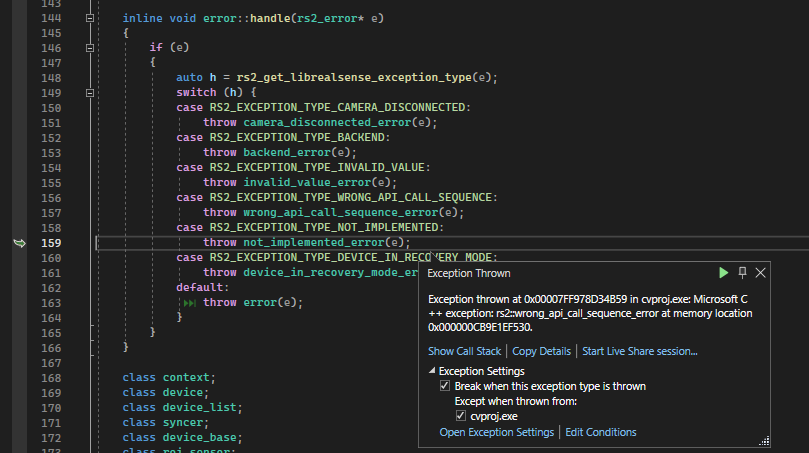Open Exception Settings link

(x=496, y=432)
